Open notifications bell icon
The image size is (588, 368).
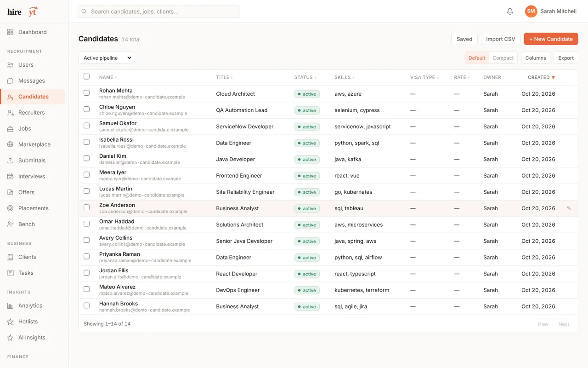coord(510,11)
